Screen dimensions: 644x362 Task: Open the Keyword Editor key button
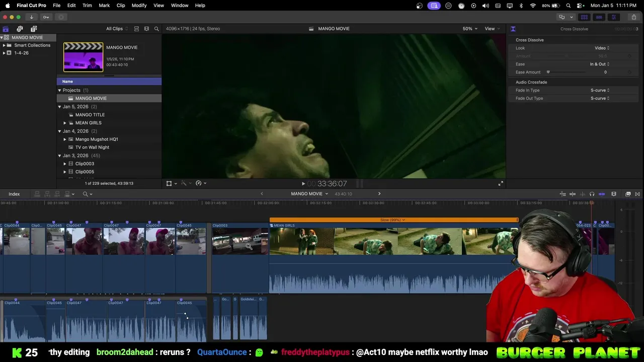pos(46,17)
